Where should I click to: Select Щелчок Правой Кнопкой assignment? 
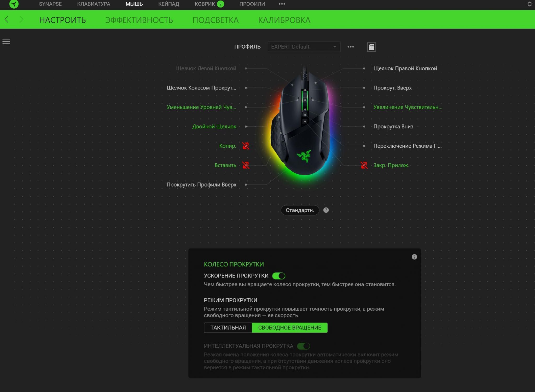[x=405, y=68]
